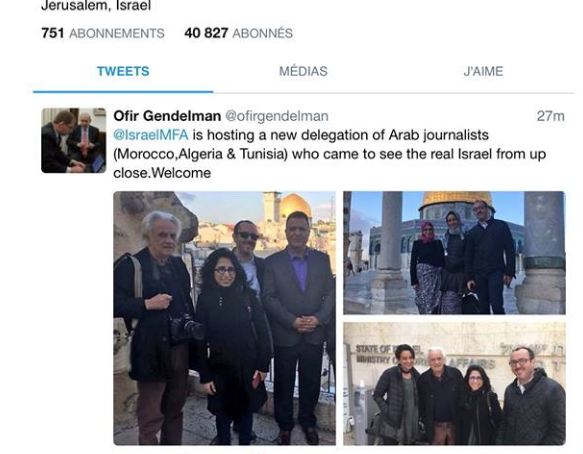This screenshot has height=454, width=583.
Task: Open tweet by clicking 'Arab journalists' text
Action: point(438,135)
